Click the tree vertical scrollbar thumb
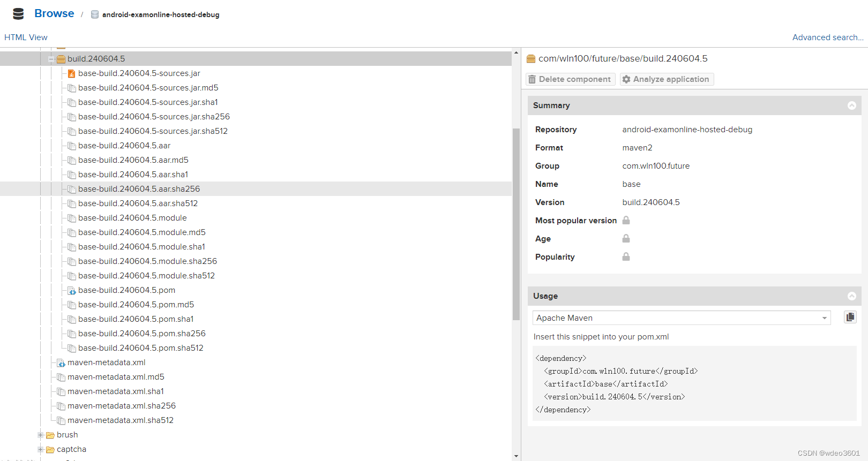Image resolution: width=868 pixels, height=461 pixels. pyautogui.click(x=516, y=224)
